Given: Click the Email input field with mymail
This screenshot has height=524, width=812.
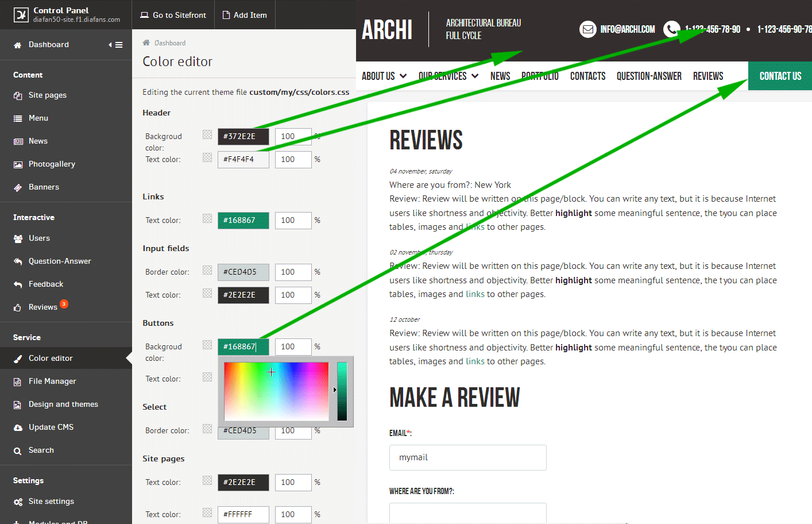Looking at the screenshot, I should (x=468, y=457).
